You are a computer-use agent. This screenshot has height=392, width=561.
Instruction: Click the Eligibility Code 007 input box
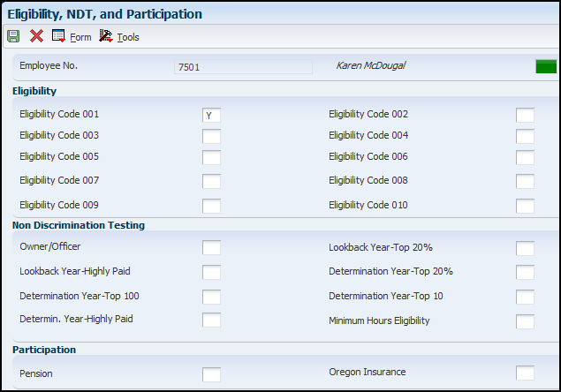pos(211,181)
